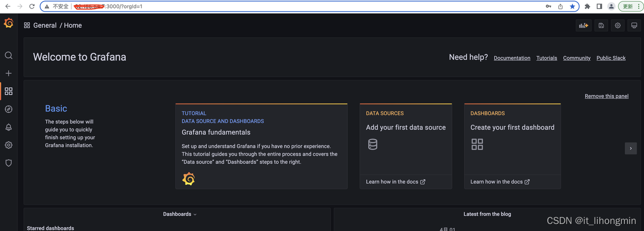This screenshot has height=231, width=644.
Task: Open Learn how in docs under Dashboards
Action: pyautogui.click(x=500, y=182)
